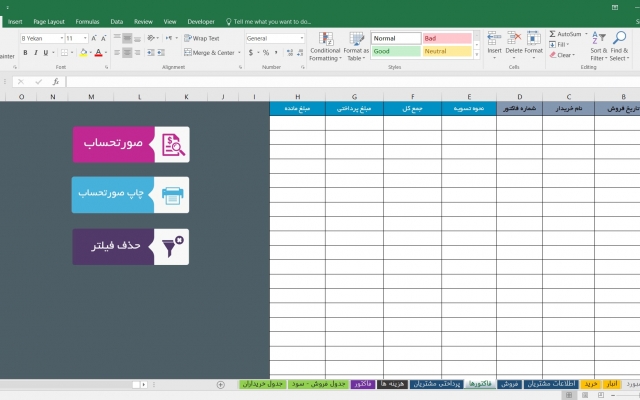Delete cells from Cells group
Screen dimensions: 640x400
click(513, 46)
